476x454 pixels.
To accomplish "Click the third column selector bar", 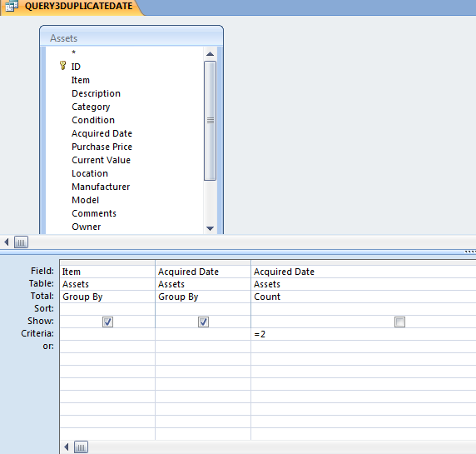I will point(364,262).
